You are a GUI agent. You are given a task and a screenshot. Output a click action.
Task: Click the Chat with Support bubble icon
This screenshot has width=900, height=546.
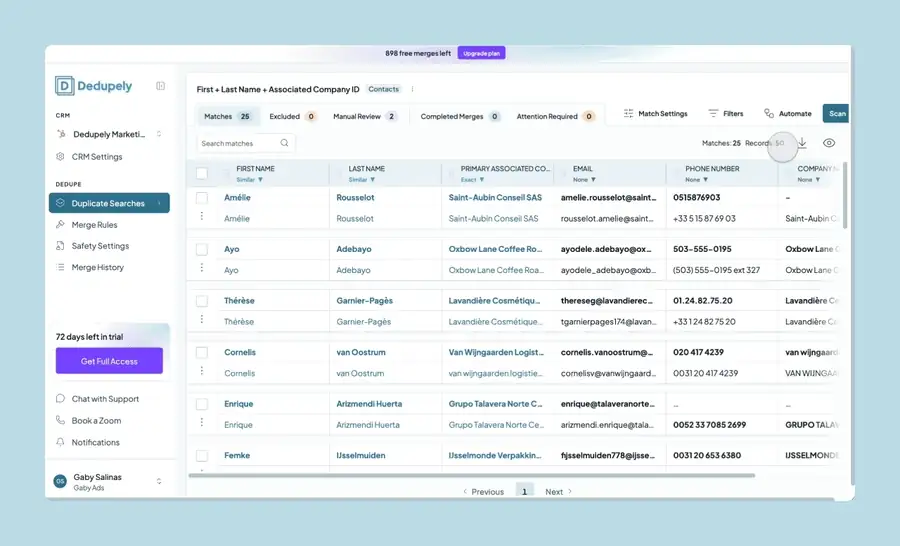(60, 398)
